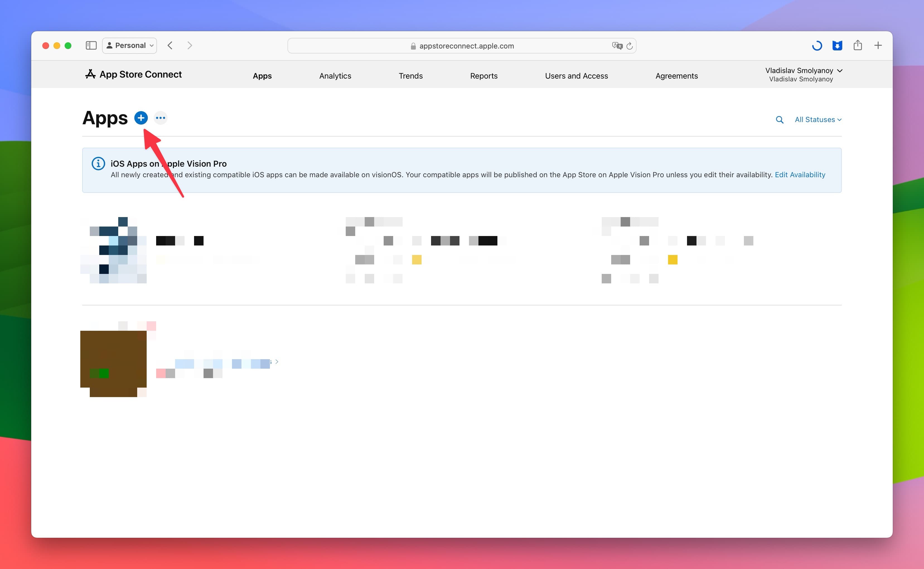924x569 pixels.
Task: Expand the Personal profile dropdown
Action: [x=129, y=45]
